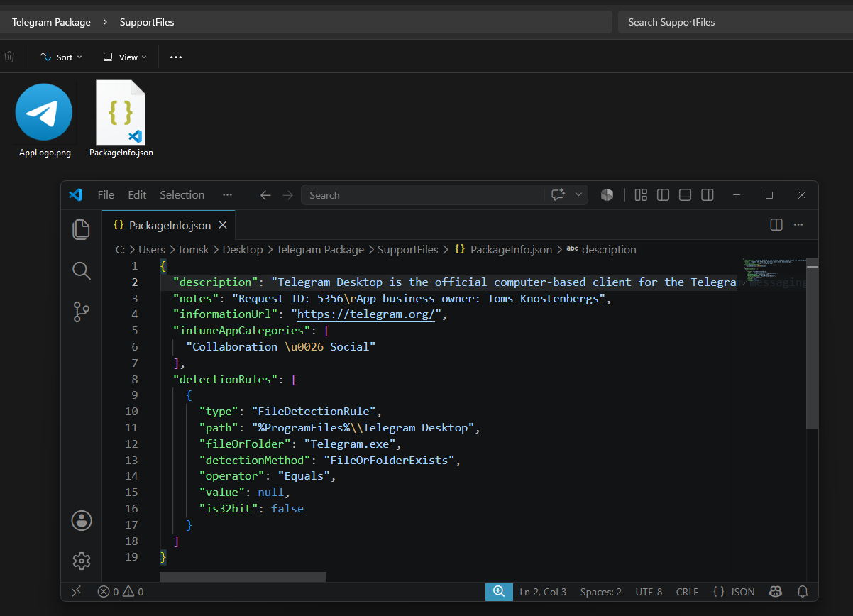
Task: Close the PackageInfo.json editor tab
Action: [223, 225]
